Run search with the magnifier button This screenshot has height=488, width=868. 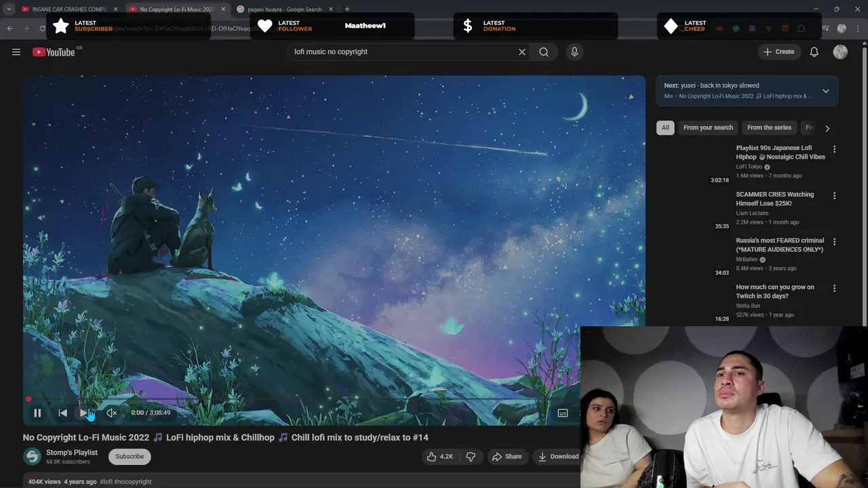click(x=544, y=52)
